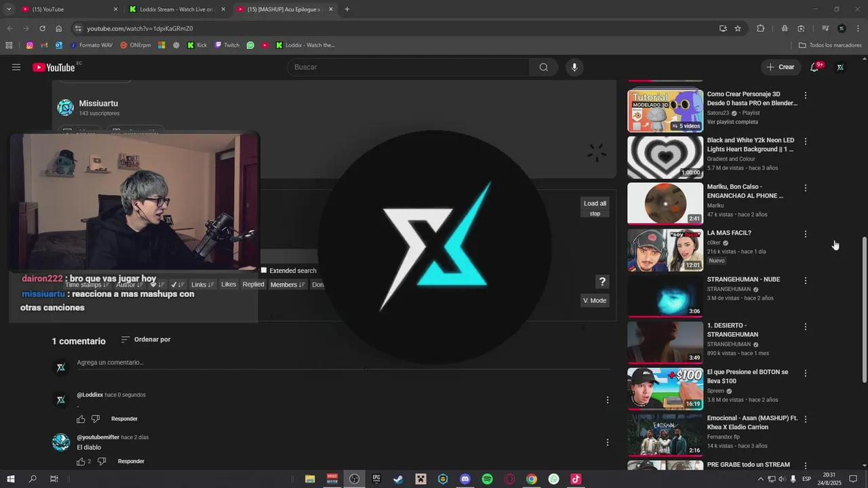
Task: Dislike the @youtubemifter comment
Action: click(x=102, y=462)
